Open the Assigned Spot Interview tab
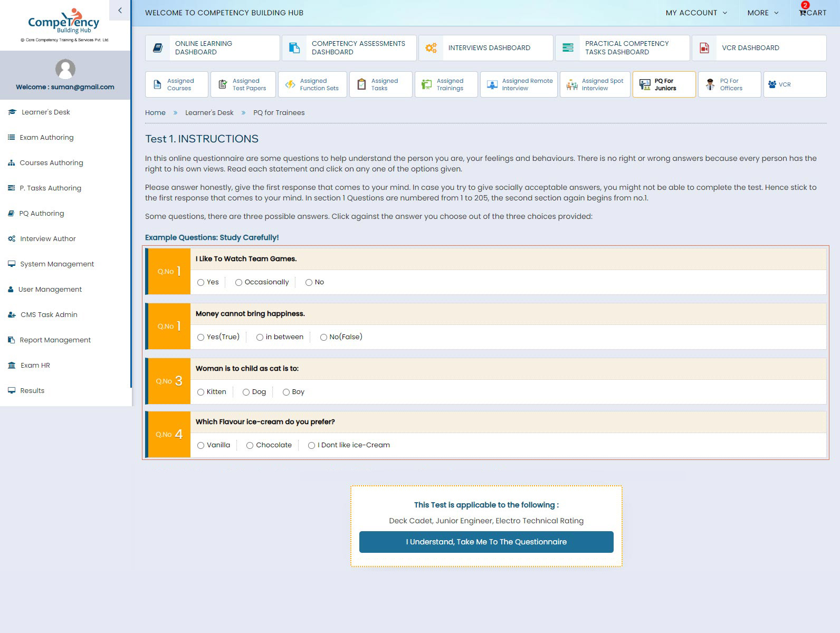Screen dimensions: 840x633 [x=595, y=84]
